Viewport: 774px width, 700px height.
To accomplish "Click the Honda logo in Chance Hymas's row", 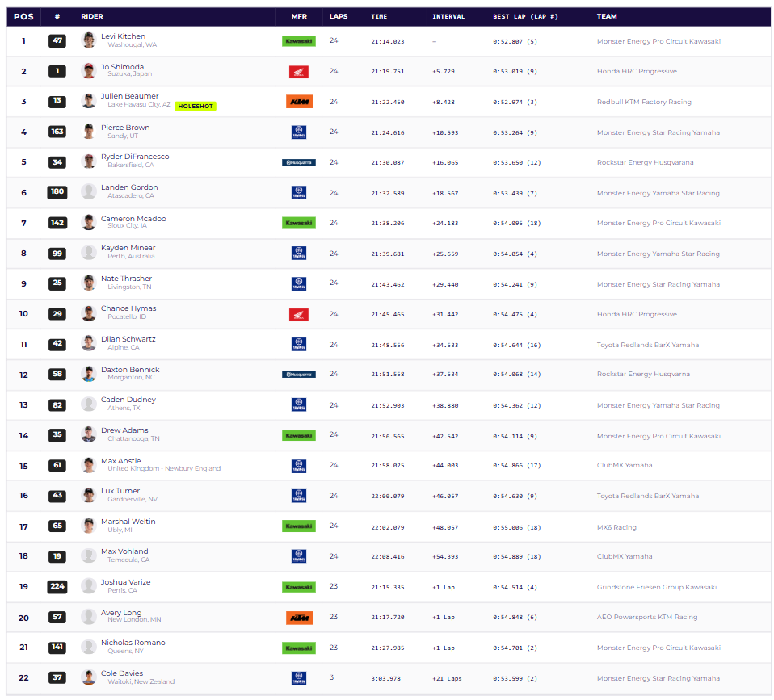I will tap(299, 314).
